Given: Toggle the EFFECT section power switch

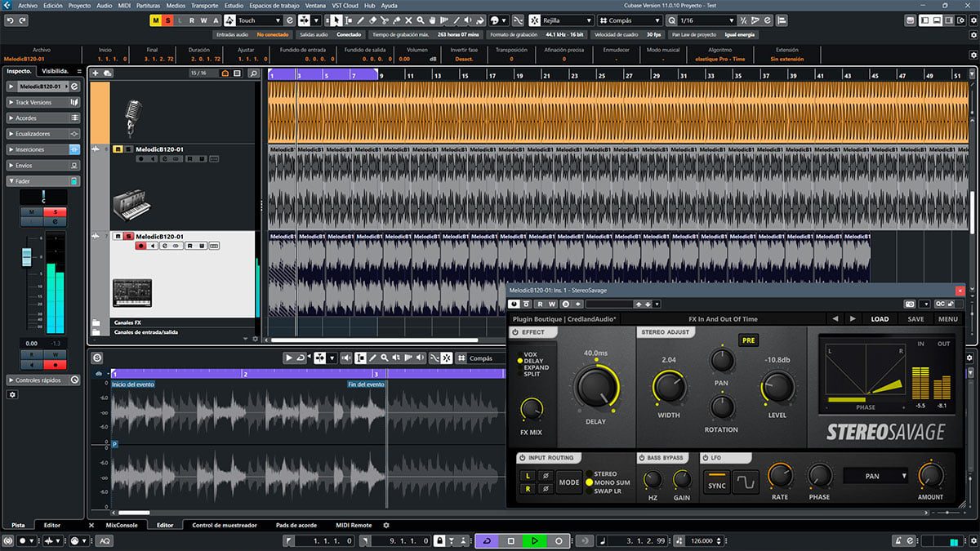Looking at the screenshot, I should tap(514, 332).
